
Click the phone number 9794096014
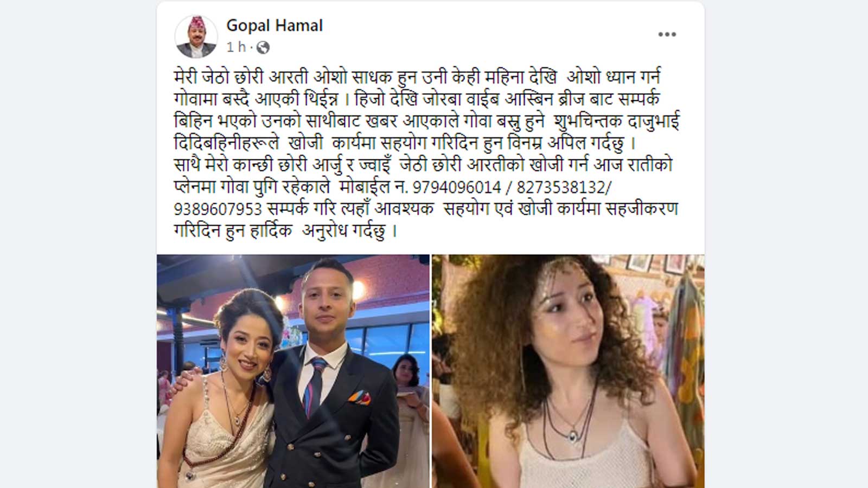coord(457,188)
